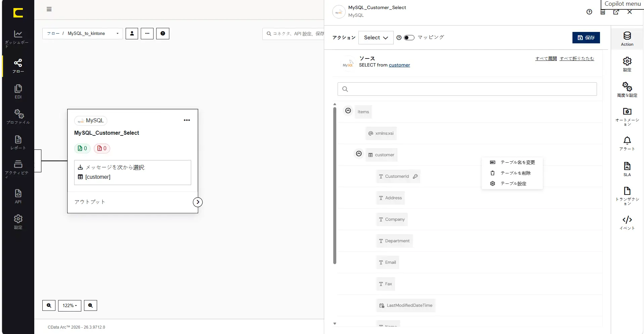The image size is (644, 334).
Task: Collapse the Items node
Action: point(348,111)
